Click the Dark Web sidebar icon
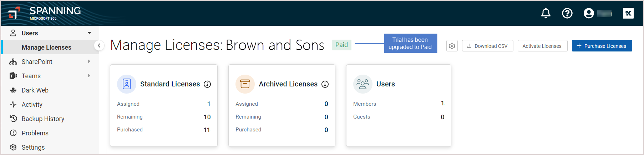Viewport: 644px width, 155px height. [13, 90]
